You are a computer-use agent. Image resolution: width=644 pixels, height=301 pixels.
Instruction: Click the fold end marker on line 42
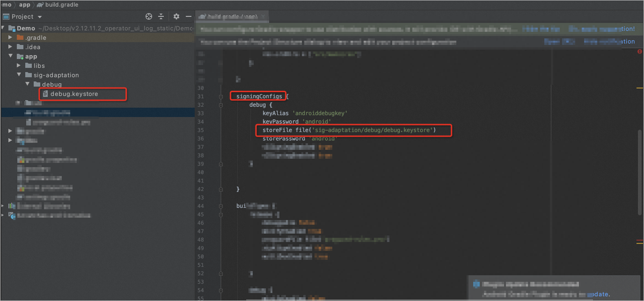point(221,190)
